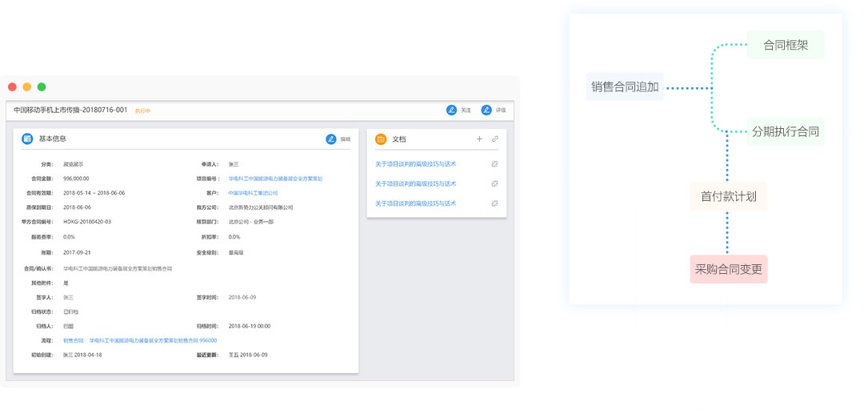The height and width of the screenshot is (410, 868).
Task: Open the 流程 sales contract link
Action: (139, 340)
